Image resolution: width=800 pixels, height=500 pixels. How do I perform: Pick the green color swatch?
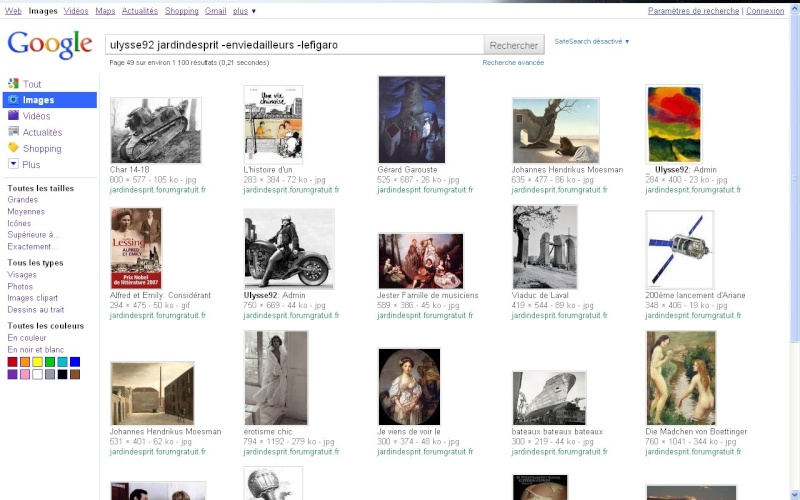pyautogui.click(x=50, y=362)
